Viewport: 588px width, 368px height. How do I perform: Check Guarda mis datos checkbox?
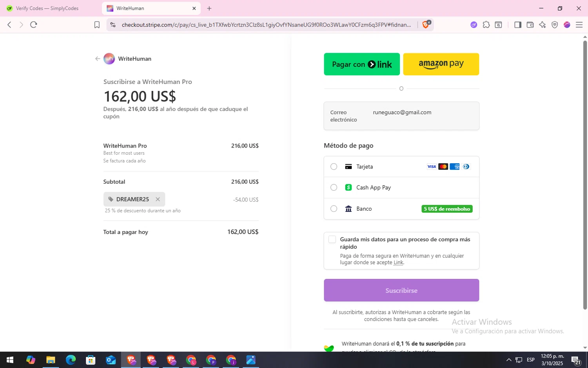(332, 239)
